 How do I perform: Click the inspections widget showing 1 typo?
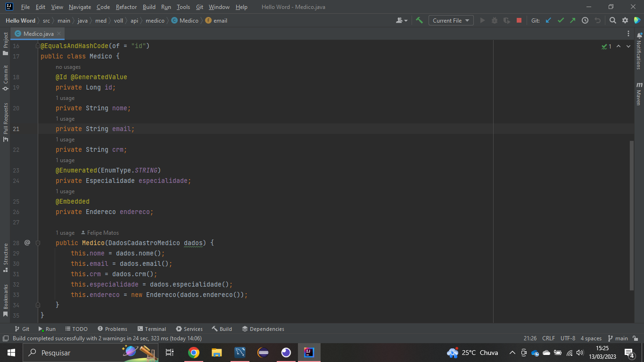[606, 46]
